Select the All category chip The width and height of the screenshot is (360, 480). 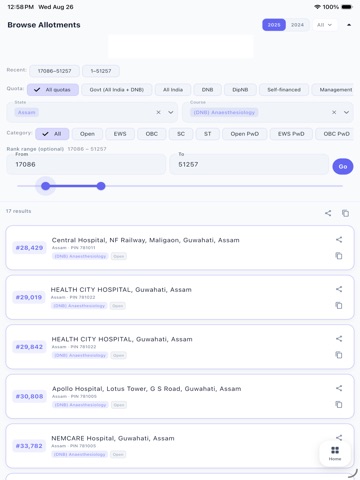coord(52,134)
